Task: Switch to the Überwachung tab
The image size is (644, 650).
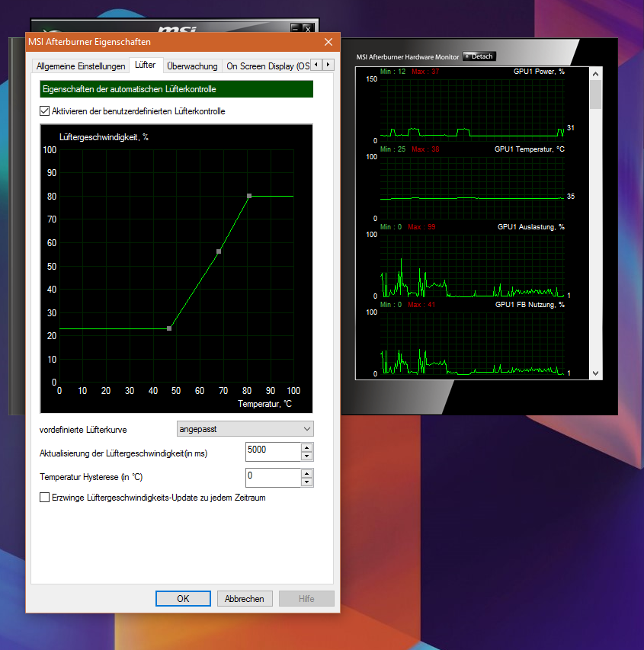Action: pyautogui.click(x=192, y=66)
